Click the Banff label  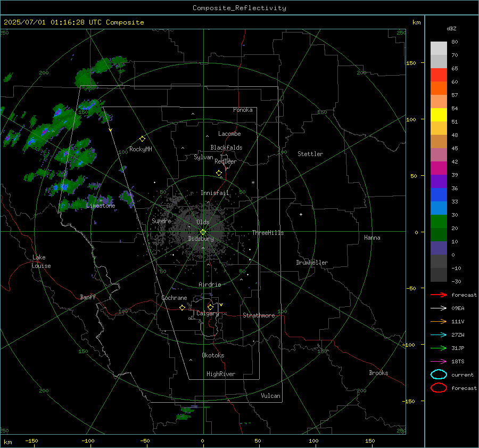click(x=88, y=297)
